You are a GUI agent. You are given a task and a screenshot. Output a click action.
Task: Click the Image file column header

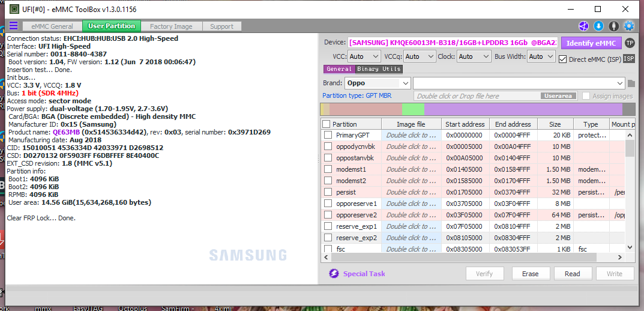411,124
